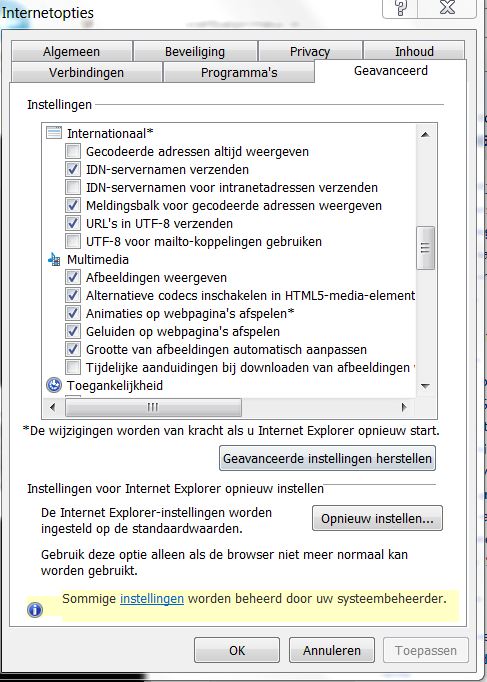
Task: Disable Afbeeldingen weergeven checkbox
Action: [x=73, y=277]
